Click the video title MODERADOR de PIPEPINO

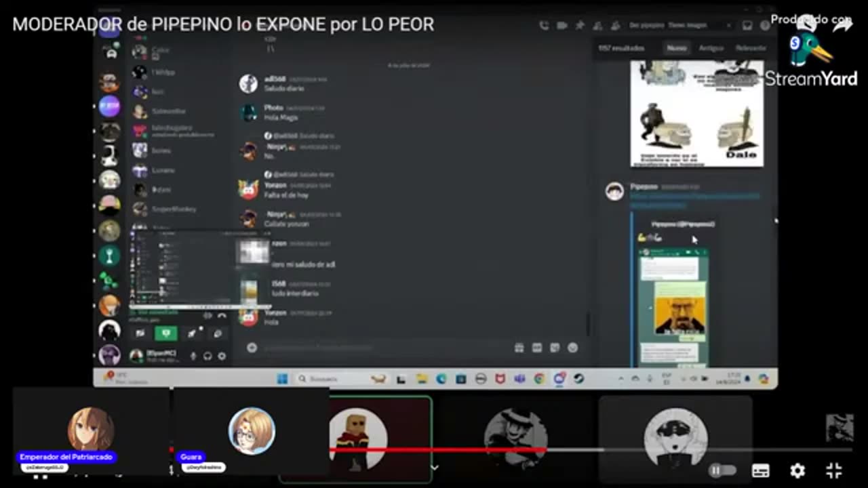[x=223, y=24]
